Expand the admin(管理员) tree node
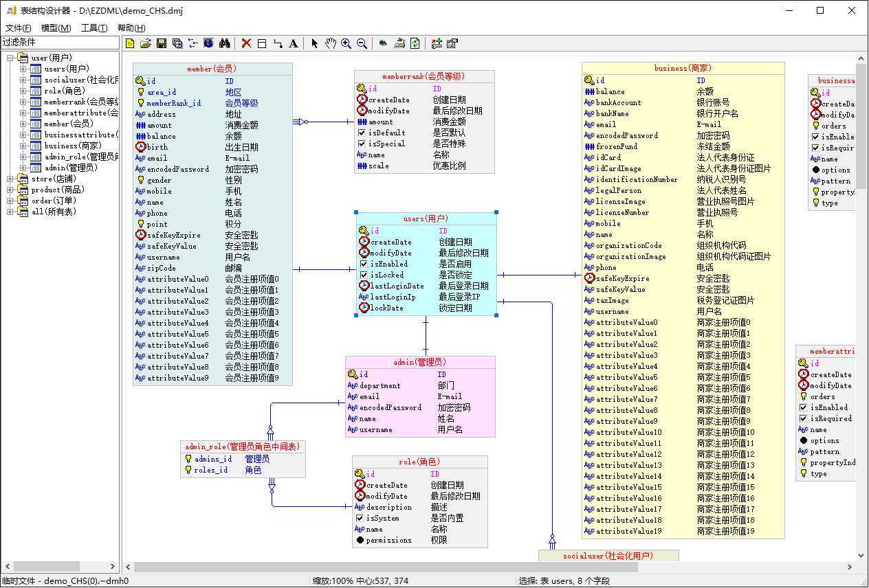This screenshot has width=869, height=588. coord(23,168)
